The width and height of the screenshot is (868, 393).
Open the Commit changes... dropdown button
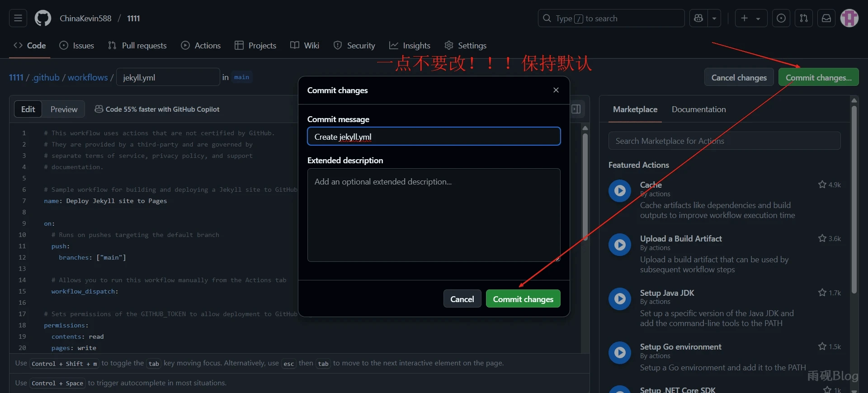[x=818, y=77]
